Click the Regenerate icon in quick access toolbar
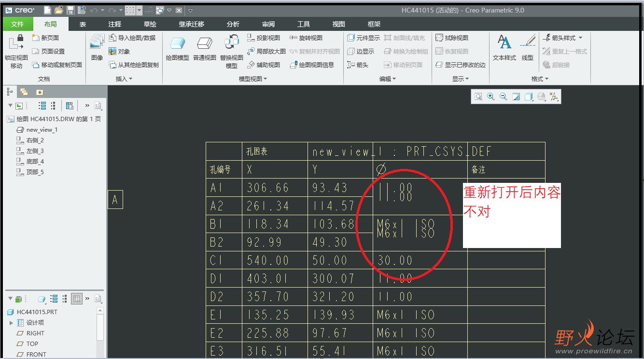Viewport: 644px width, 359px height. [x=82, y=10]
